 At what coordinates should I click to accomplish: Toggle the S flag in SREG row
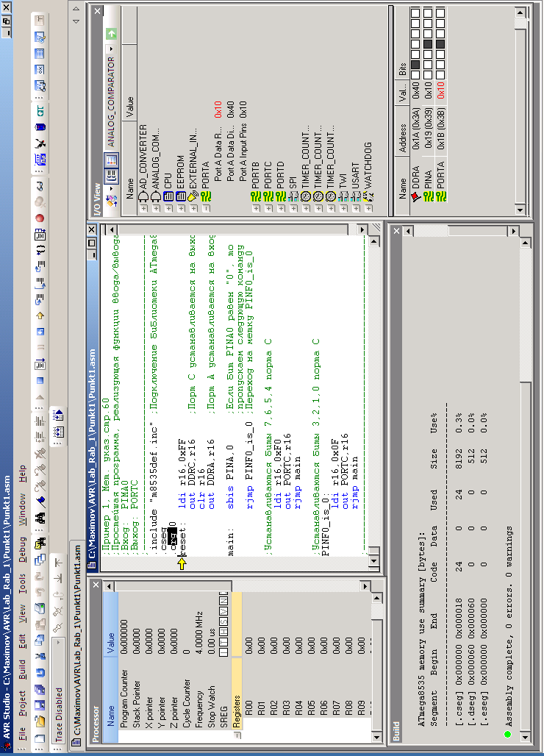223,620
